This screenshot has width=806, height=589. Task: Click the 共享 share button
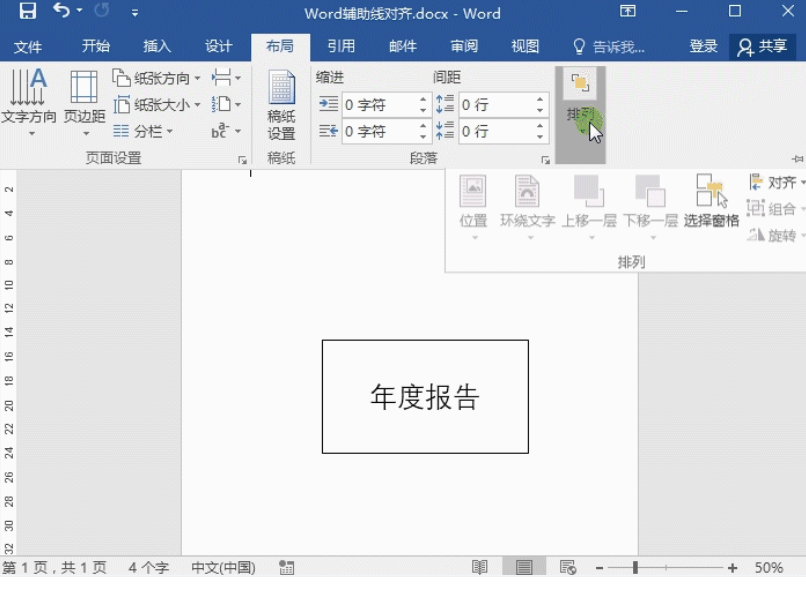pos(763,47)
